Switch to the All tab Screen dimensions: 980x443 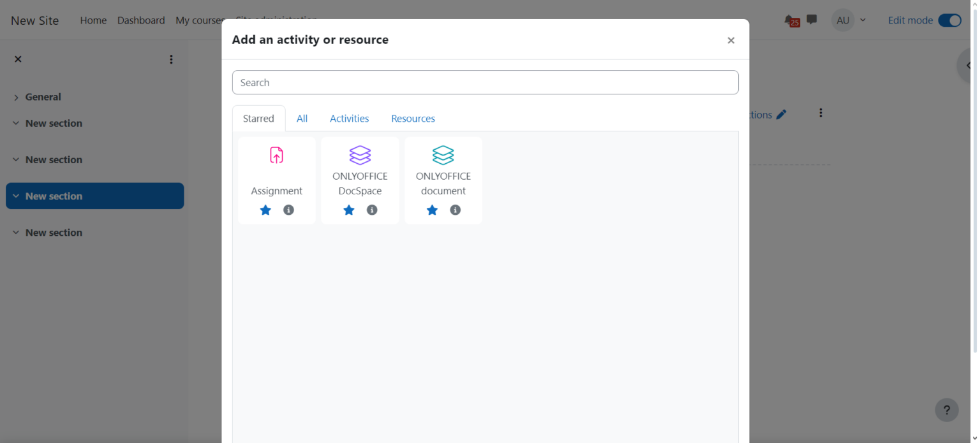click(302, 119)
